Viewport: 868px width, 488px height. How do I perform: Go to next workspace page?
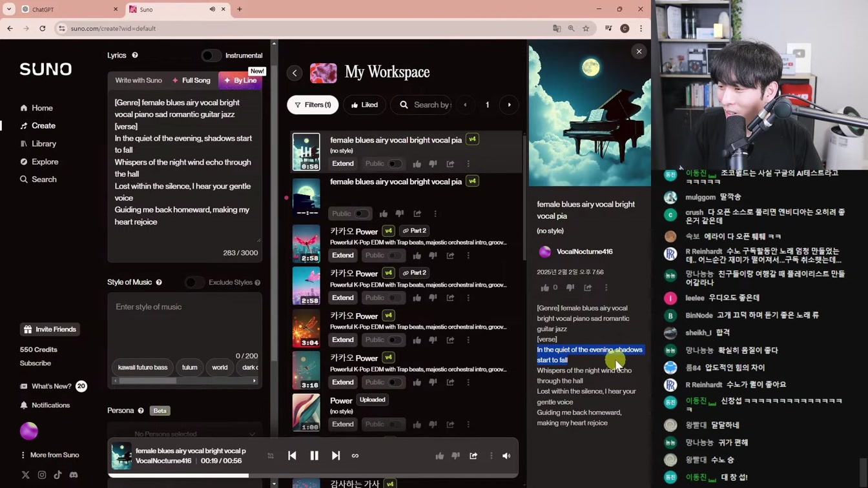pos(509,105)
